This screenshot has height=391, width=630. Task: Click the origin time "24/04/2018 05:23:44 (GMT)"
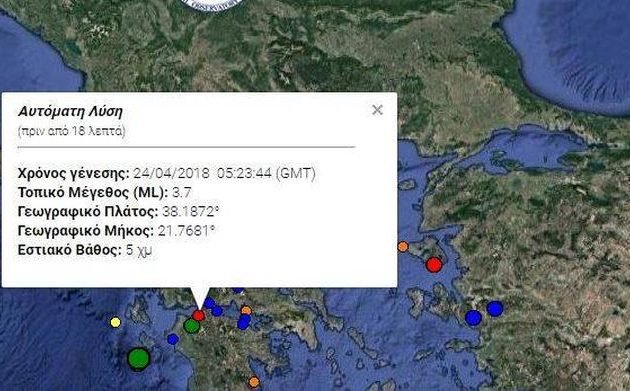click(x=224, y=173)
